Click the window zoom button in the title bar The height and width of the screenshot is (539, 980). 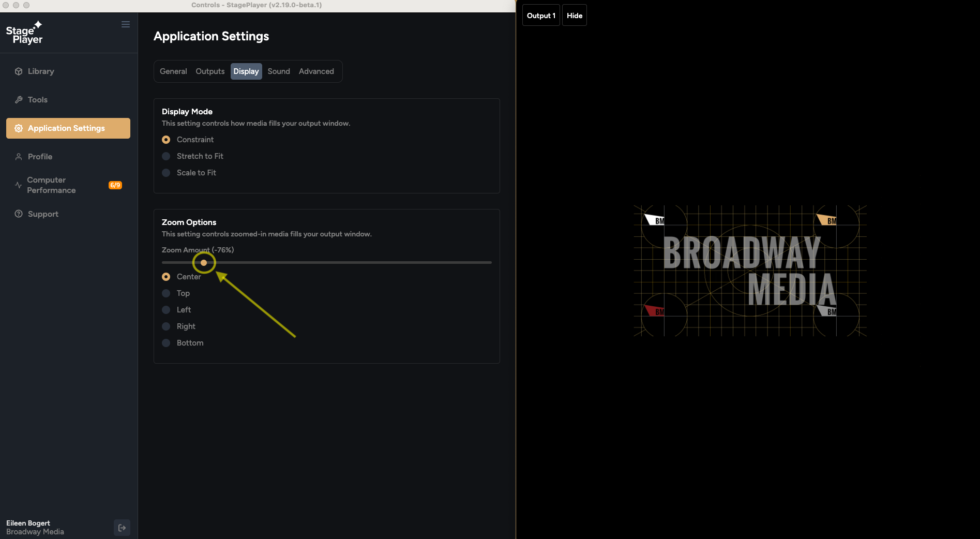click(x=26, y=5)
